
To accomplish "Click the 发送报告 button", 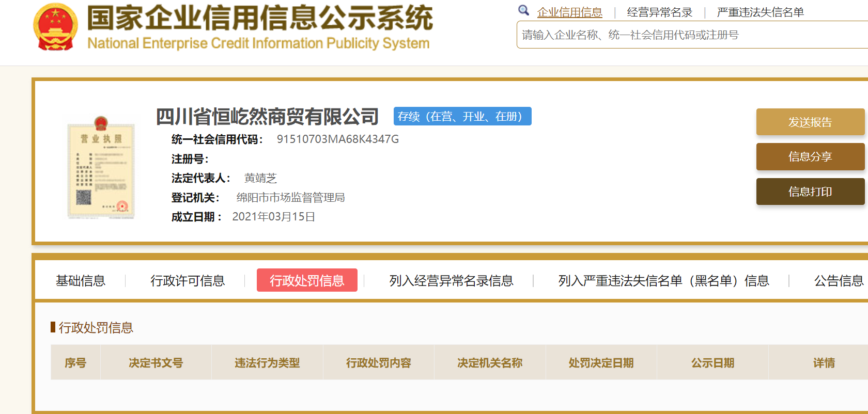I will click(x=810, y=122).
